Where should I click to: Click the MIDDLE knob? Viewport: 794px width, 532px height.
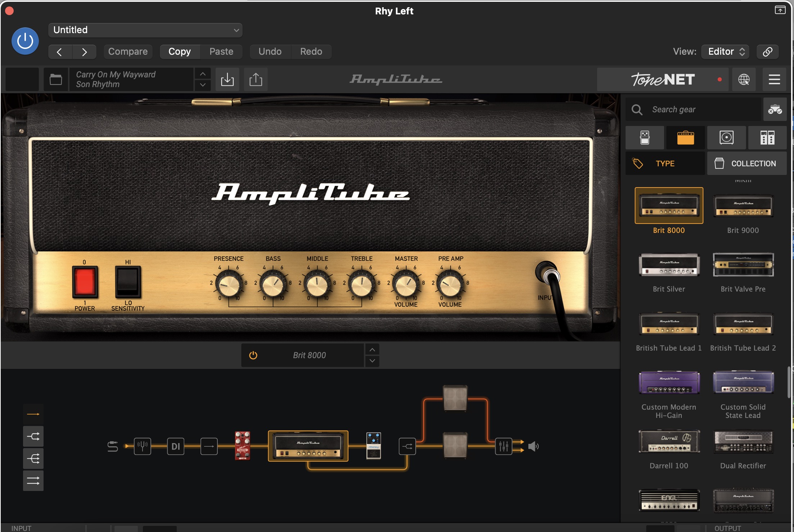click(x=317, y=284)
